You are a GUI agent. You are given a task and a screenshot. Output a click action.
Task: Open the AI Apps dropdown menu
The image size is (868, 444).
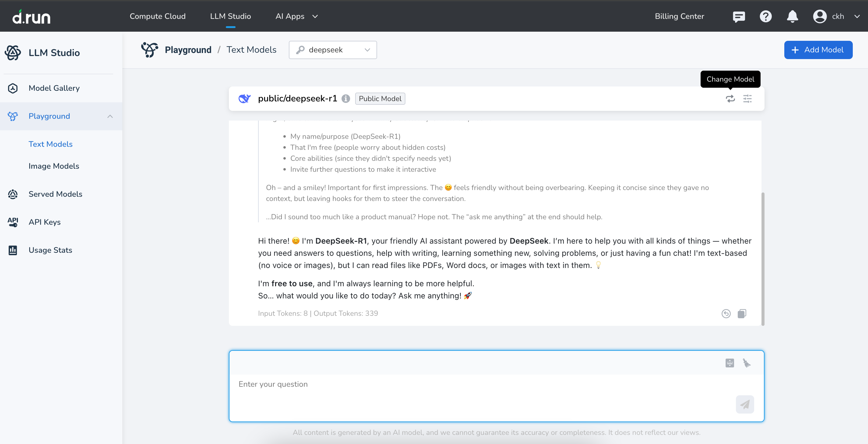click(296, 16)
